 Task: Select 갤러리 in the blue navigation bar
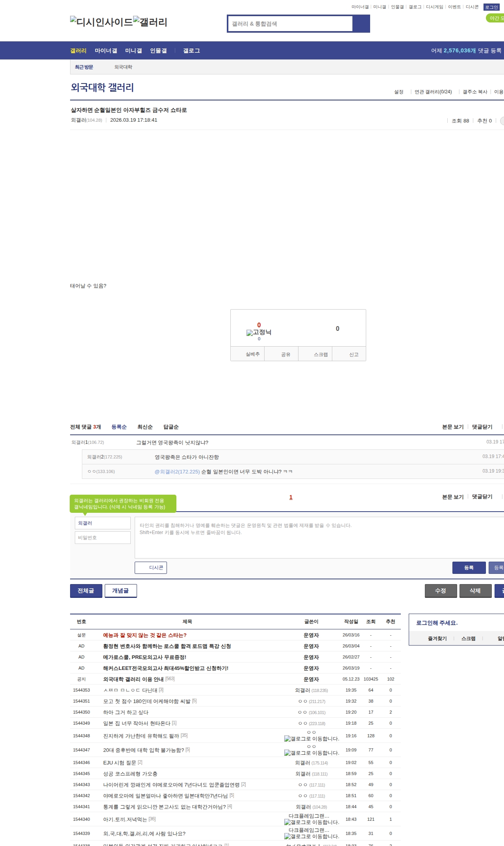[x=78, y=51]
